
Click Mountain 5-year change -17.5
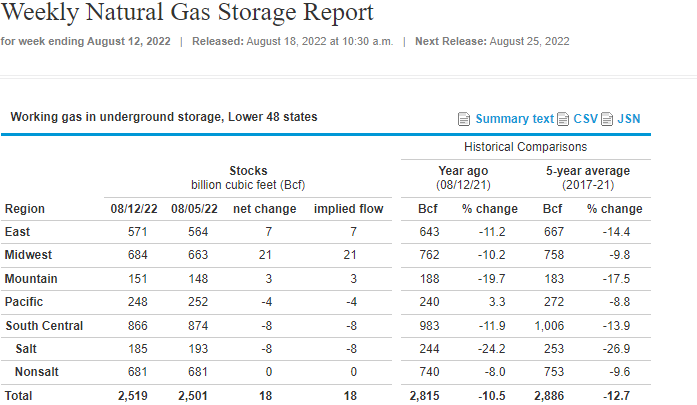617,279
